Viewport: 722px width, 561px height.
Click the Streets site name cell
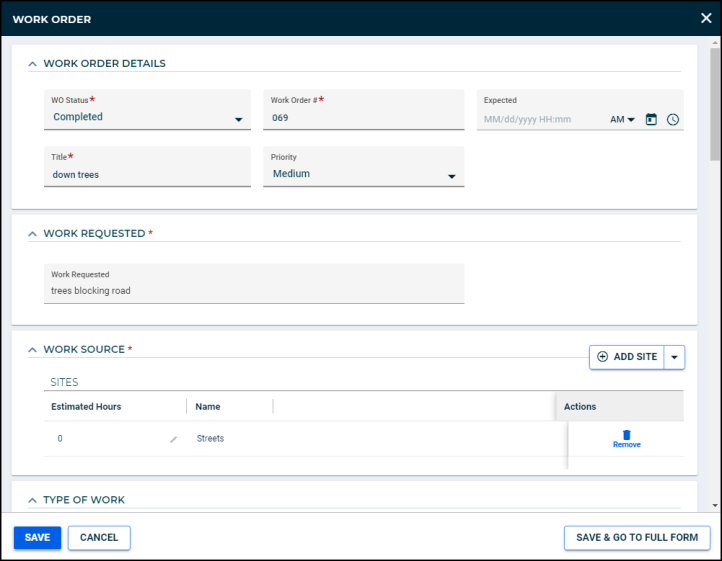[x=210, y=438]
